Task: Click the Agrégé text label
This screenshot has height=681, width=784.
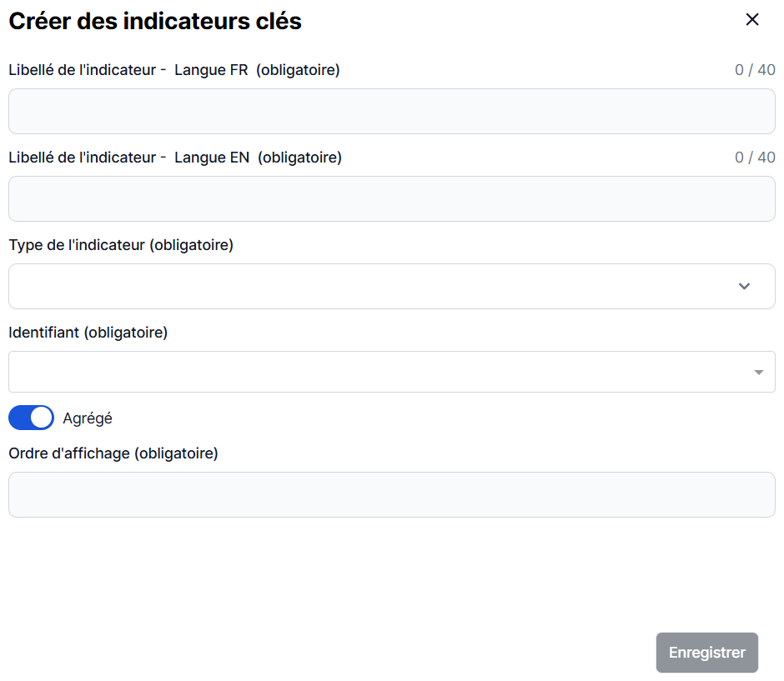Action: 88,418
